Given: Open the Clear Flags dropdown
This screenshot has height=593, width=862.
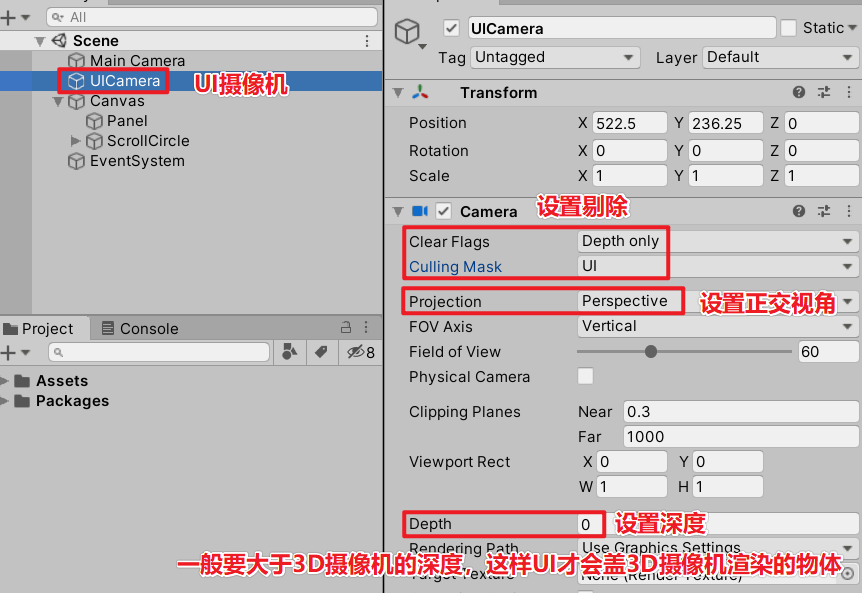Looking at the screenshot, I should pos(717,241).
